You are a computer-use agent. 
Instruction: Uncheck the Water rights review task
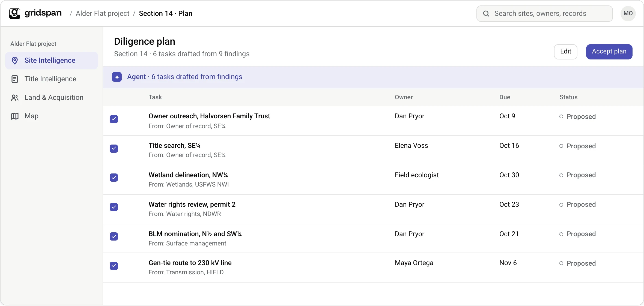tap(114, 207)
